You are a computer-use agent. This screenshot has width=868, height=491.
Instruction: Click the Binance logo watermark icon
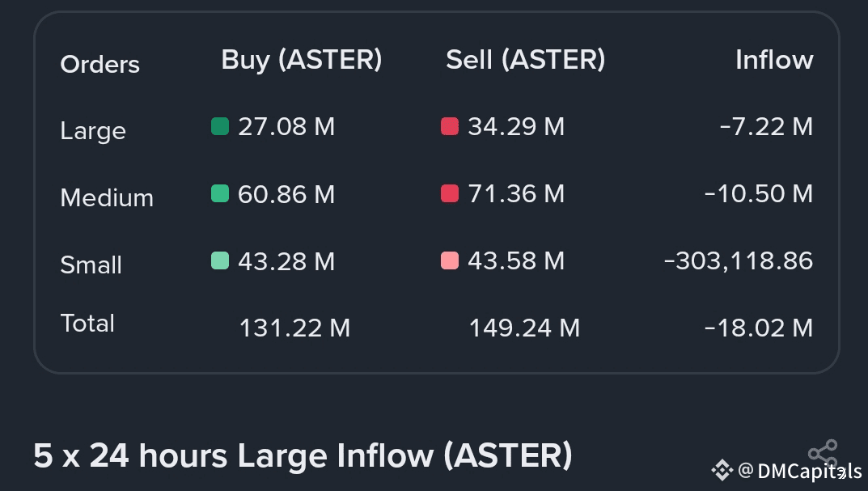[x=722, y=470]
